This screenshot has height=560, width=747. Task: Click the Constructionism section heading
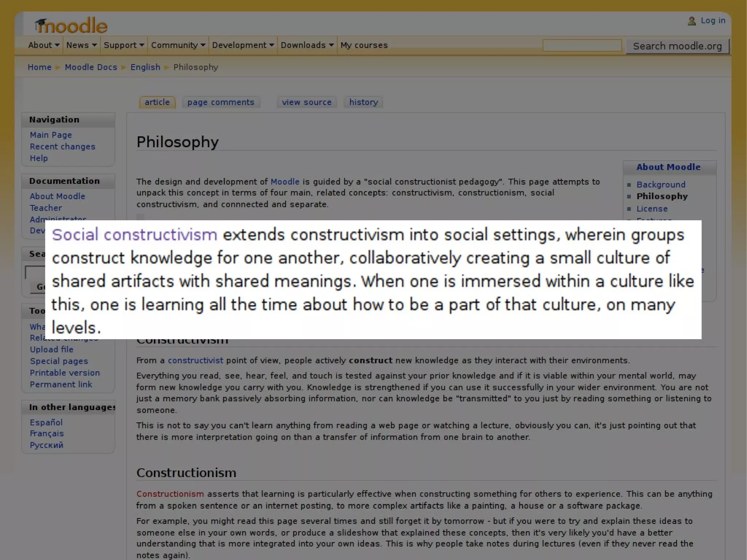[186, 473]
